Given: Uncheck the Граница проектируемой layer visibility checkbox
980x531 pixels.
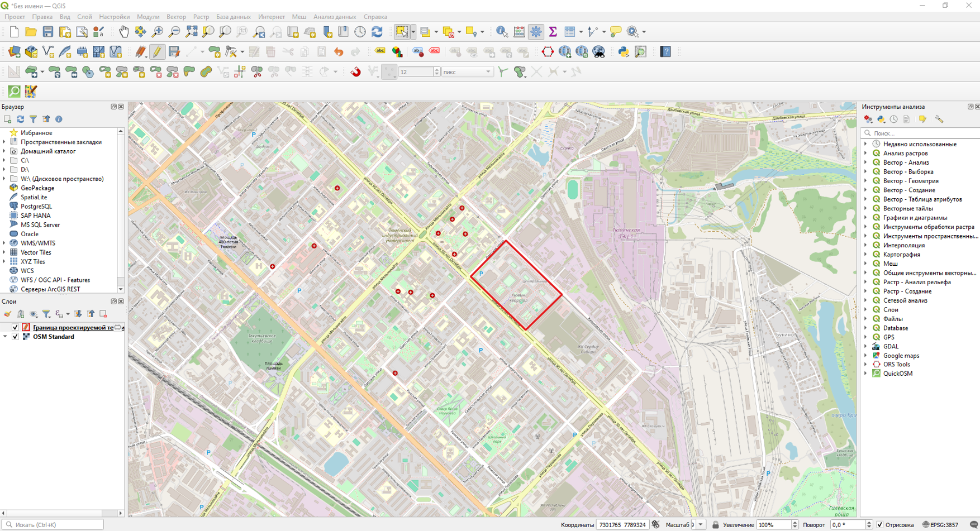Looking at the screenshot, I should coord(16,328).
